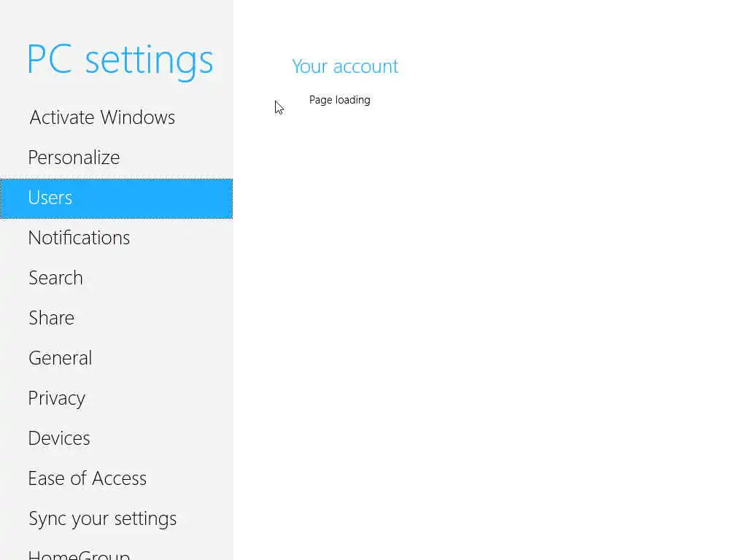This screenshot has width=747, height=560.
Task: Open the Users settings category
Action: (x=116, y=198)
